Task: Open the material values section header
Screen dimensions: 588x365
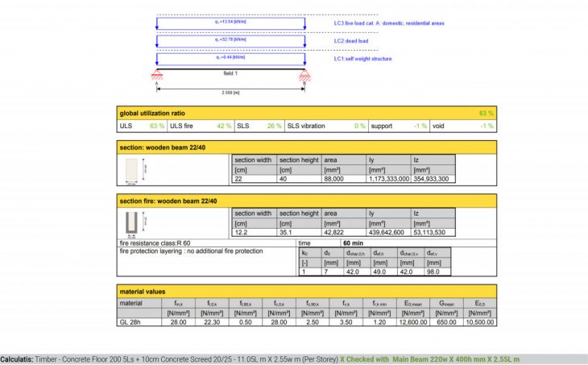Action: (x=306, y=292)
